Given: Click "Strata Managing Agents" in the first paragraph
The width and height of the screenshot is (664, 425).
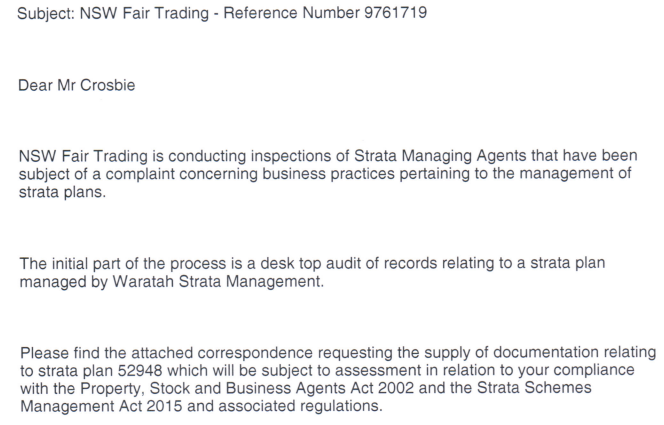Looking at the screenshot, I should (x=440, y=156).
